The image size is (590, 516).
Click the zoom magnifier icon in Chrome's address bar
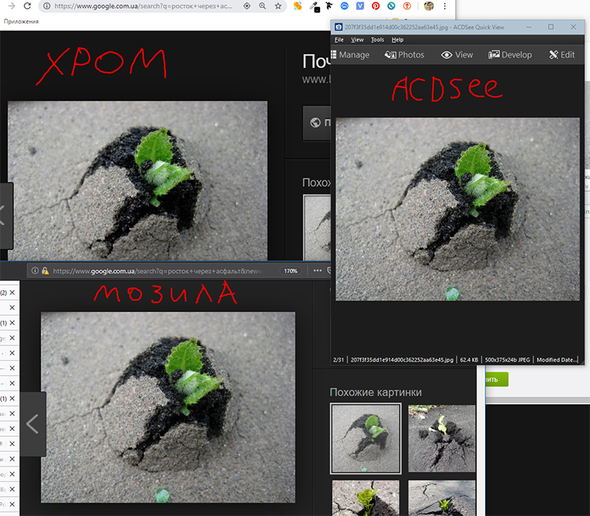point(262,6)
